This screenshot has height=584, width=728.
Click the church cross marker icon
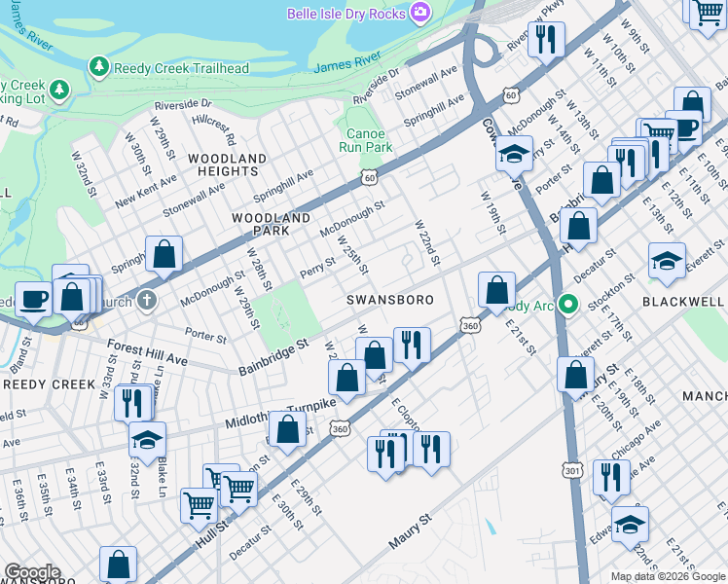(x=147, y=300)
